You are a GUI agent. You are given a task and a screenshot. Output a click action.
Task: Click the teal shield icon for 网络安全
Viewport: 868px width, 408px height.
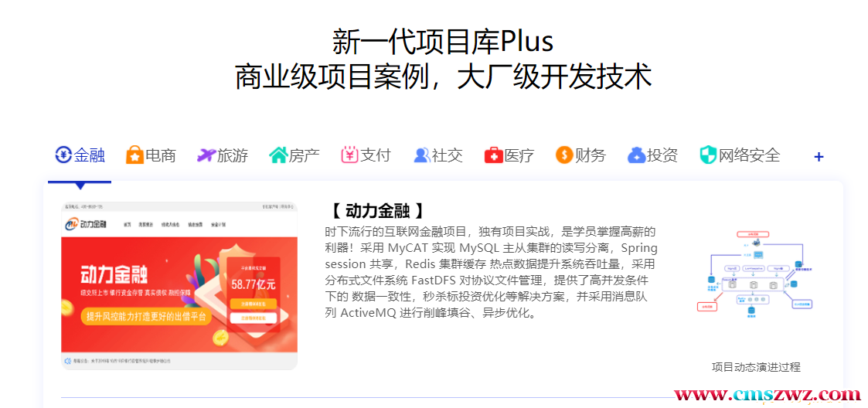[x=708, y=155]
